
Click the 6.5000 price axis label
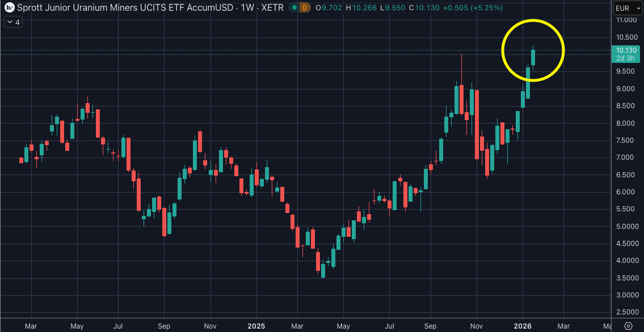(x=626, y=175)
